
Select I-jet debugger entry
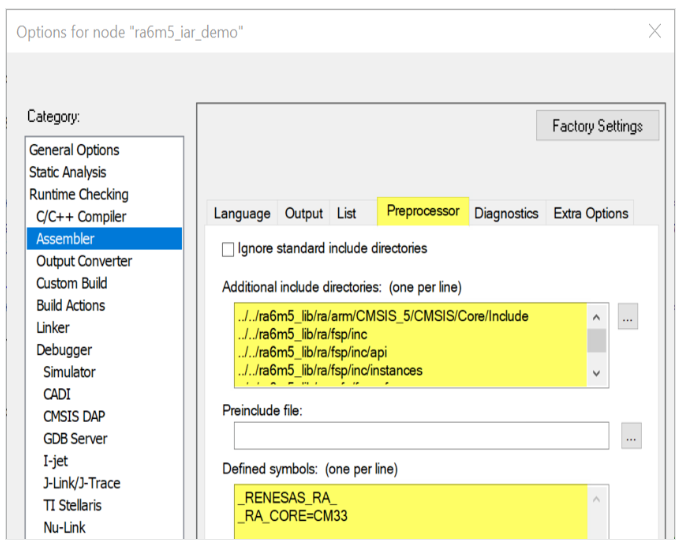(x=55, y=461)
